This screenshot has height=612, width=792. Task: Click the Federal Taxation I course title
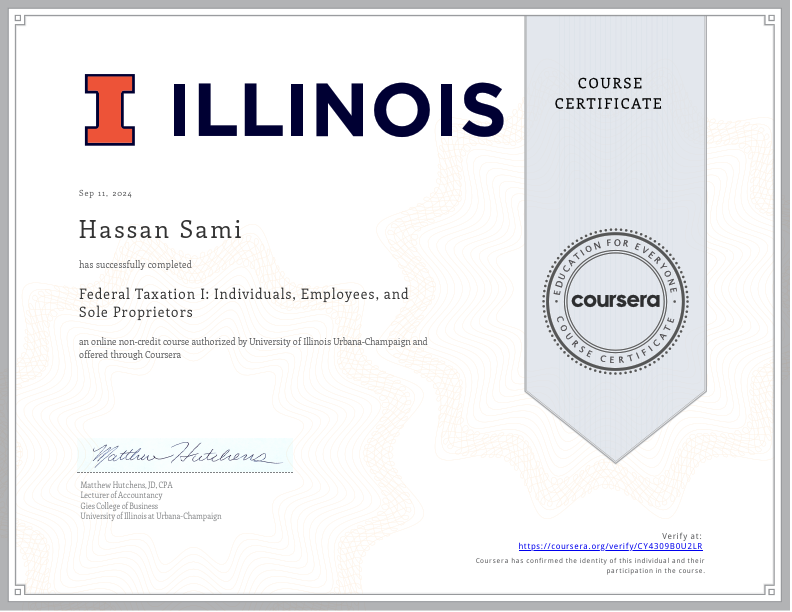click(243, 303)
